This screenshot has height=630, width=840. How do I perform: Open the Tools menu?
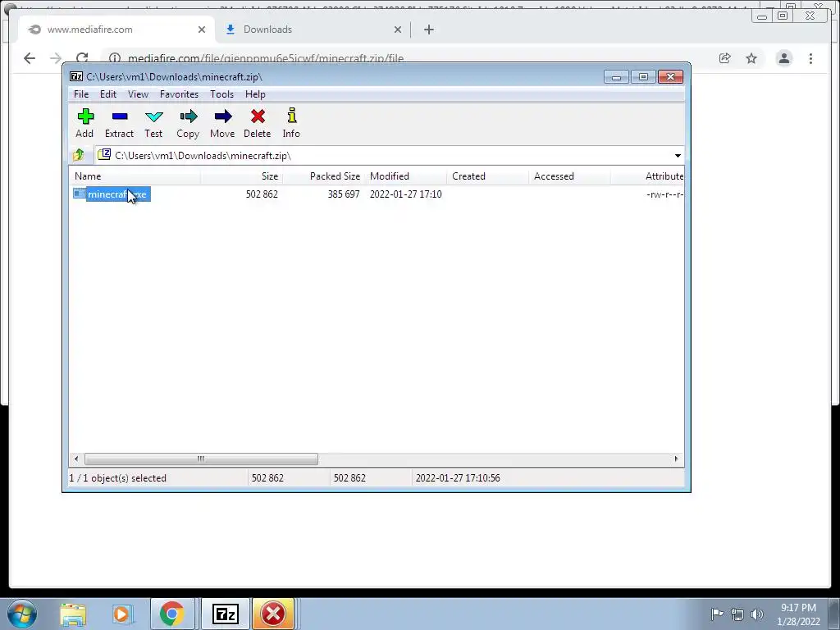(221, 94)
